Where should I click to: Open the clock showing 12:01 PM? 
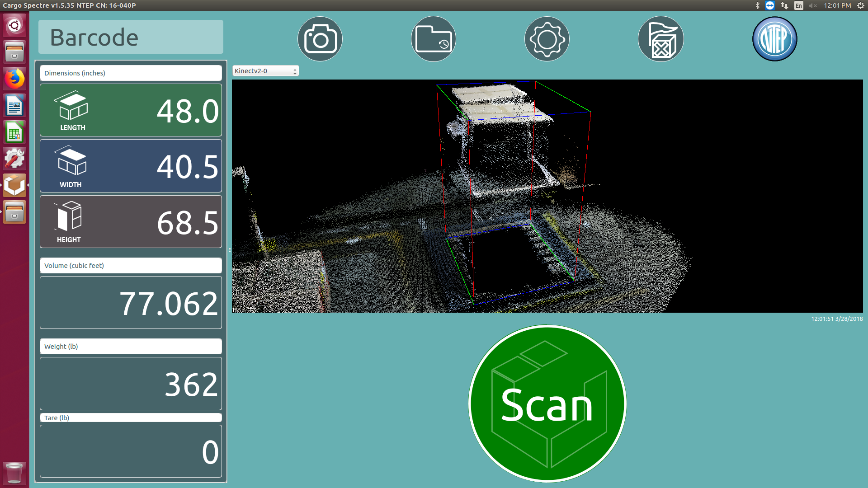click(x=837, y=5)
